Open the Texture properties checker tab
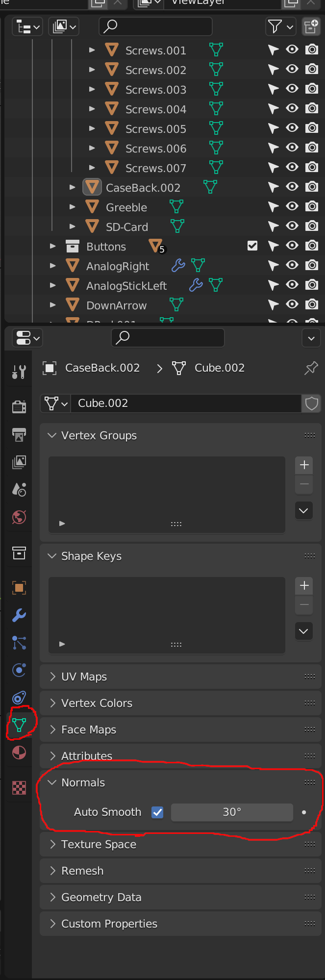This screenshot has height=980, width=325. tap(19, 788)
